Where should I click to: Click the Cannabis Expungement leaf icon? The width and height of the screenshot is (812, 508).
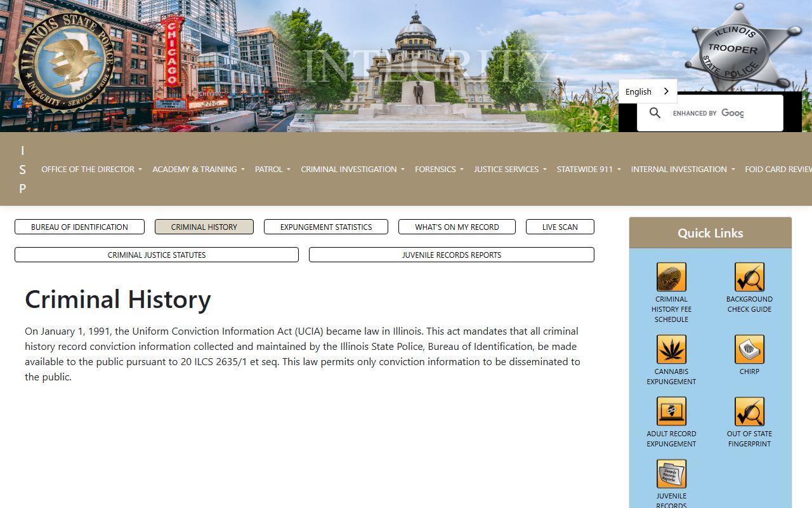point(671,350)
